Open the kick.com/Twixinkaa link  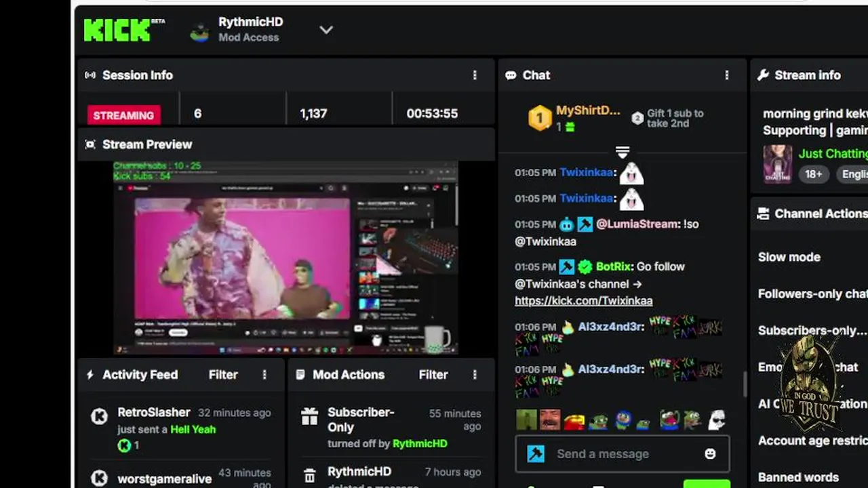pyautogui.click(x=583, y=301)
